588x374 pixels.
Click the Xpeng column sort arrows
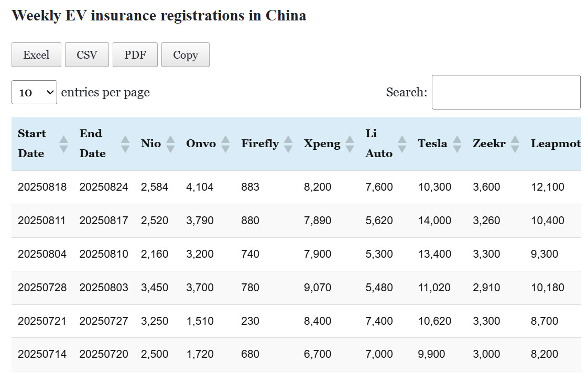[350, 144]
